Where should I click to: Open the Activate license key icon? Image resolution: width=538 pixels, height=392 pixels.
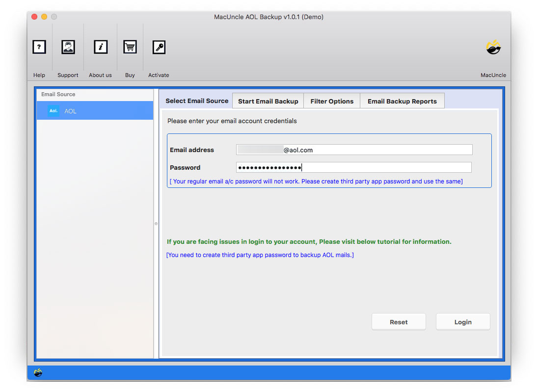pyautogui.click(x=158, y=47)
